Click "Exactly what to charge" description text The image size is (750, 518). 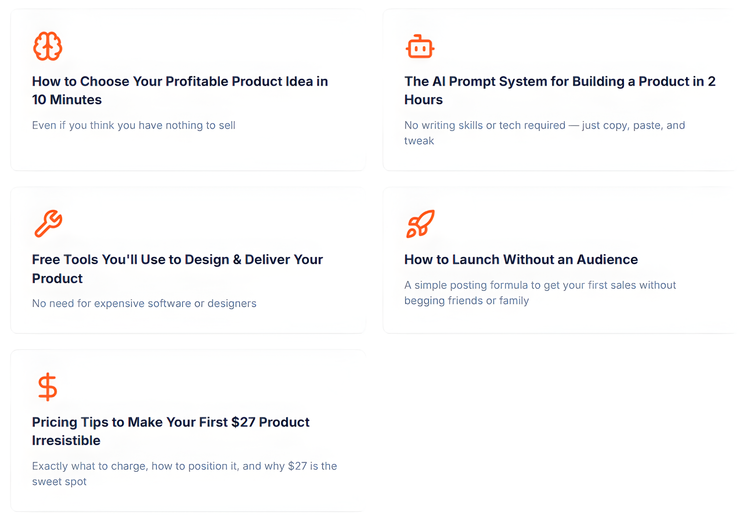(x=184, y=473)
